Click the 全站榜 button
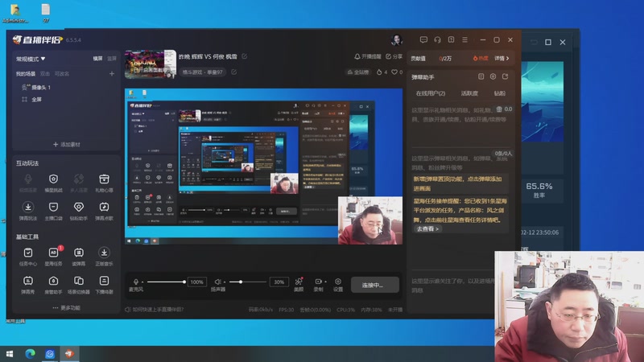 coord(358,72)
